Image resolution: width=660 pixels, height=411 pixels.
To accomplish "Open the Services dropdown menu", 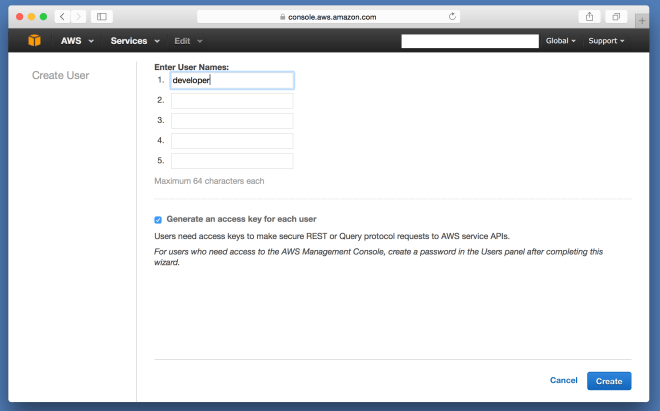I will tap(135, 41).
